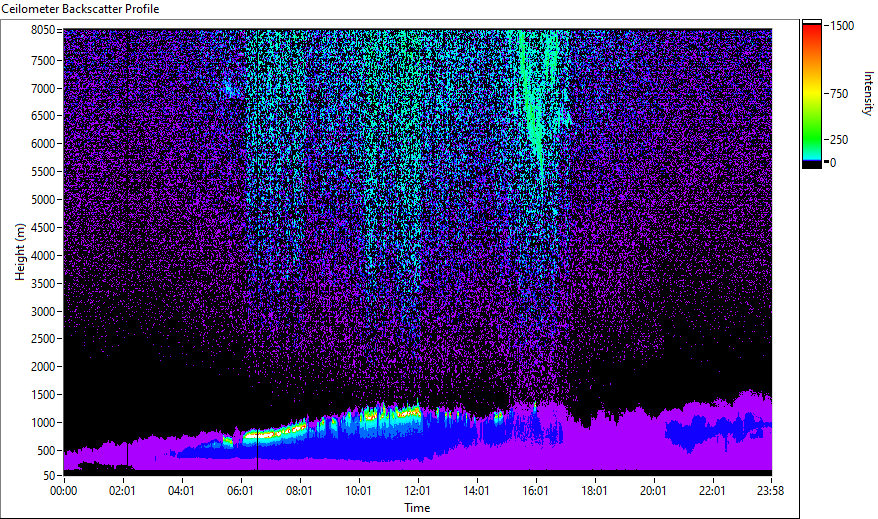Click the 50 height axis minimum value
Viewport: 878px width, 519px height.
coord(49,476)
